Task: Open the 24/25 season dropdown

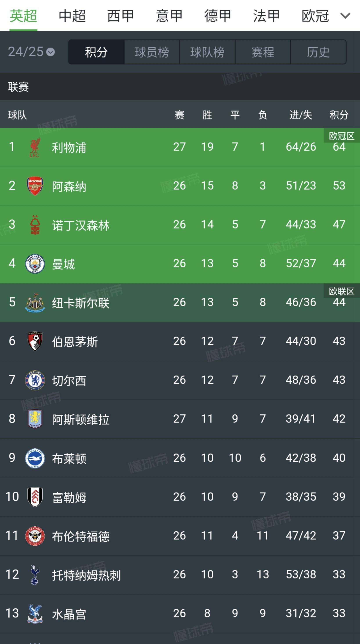Action: (x=32, y=52)
